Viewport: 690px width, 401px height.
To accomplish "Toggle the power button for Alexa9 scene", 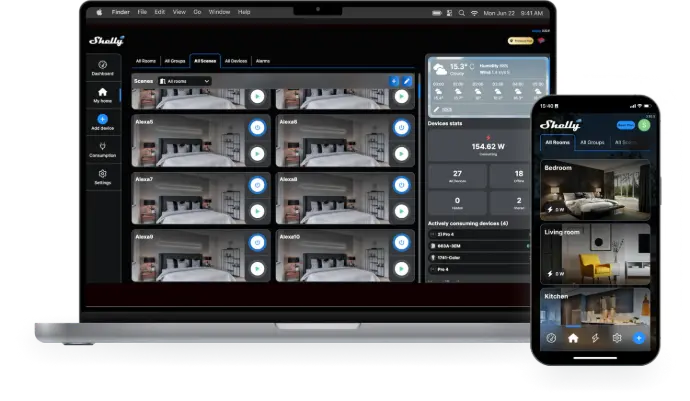I will click(257, 242).
